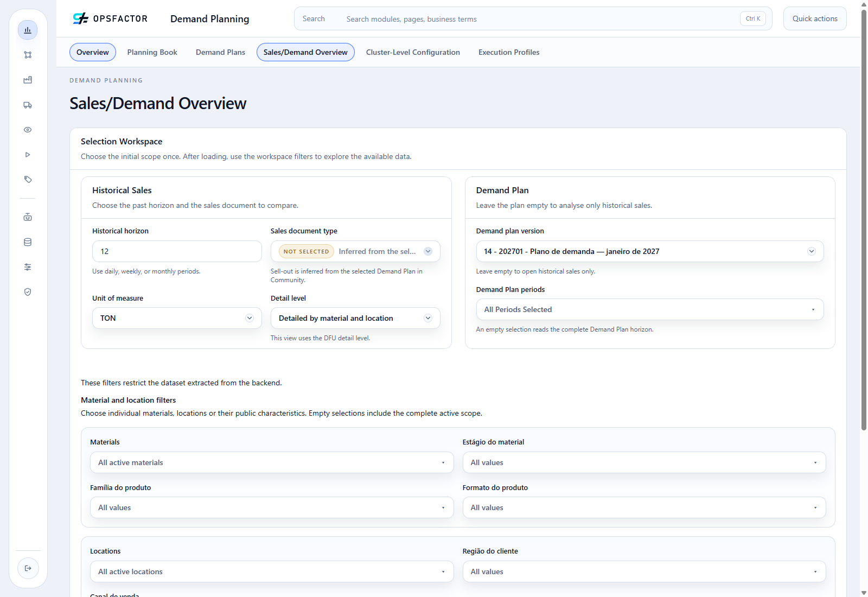Screen dimensions: 868x597
Task: Click the 'Material and location filters' heading
Action: coord(129,400)
